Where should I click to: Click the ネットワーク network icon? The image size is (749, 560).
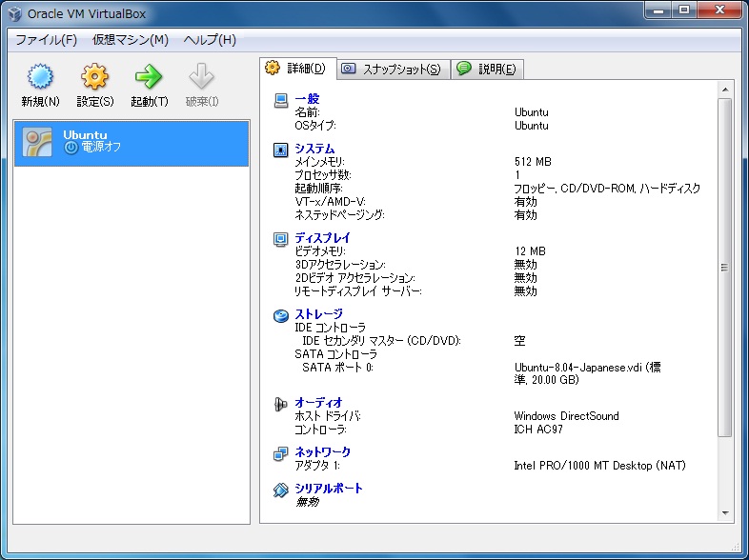[x=281, y=453]
